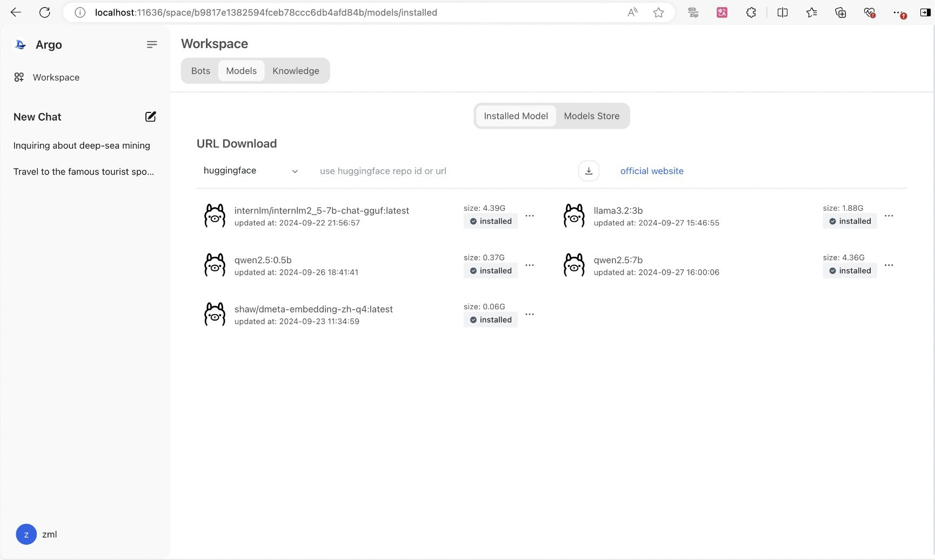Click the installed badge for qwen2.5:7b

click(850, 271)
